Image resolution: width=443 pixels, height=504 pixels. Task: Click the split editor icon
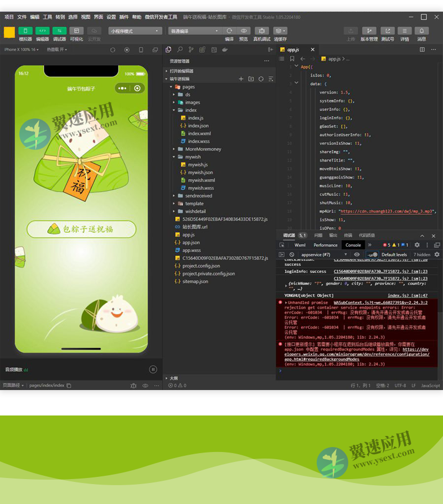click(422, 50)
